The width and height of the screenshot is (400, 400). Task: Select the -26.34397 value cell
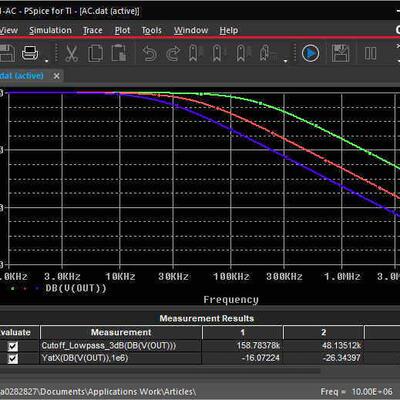click(x=324, y=358)
